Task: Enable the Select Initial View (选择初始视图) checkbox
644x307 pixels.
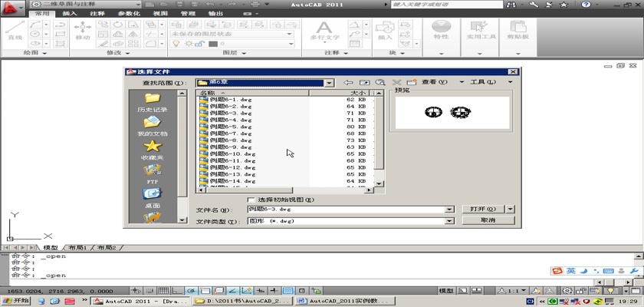Action: (x=251, y=200)
